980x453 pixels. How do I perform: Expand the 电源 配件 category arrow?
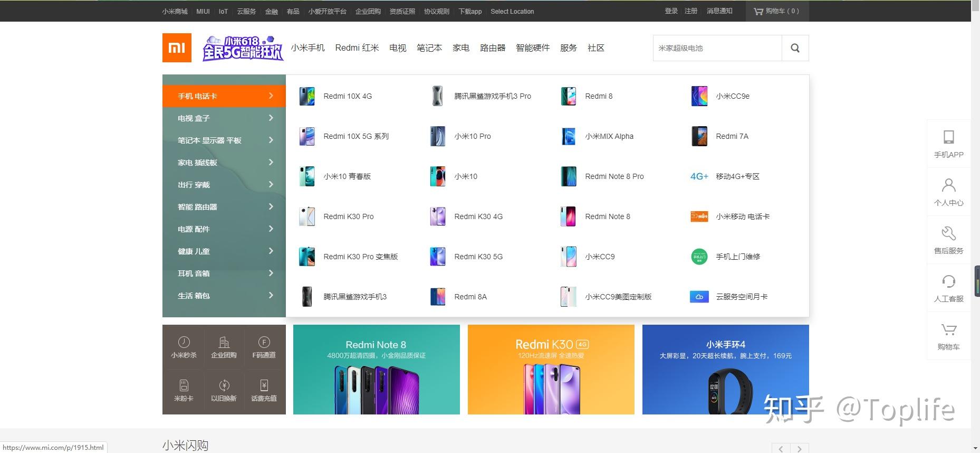(x=271, y=229)
